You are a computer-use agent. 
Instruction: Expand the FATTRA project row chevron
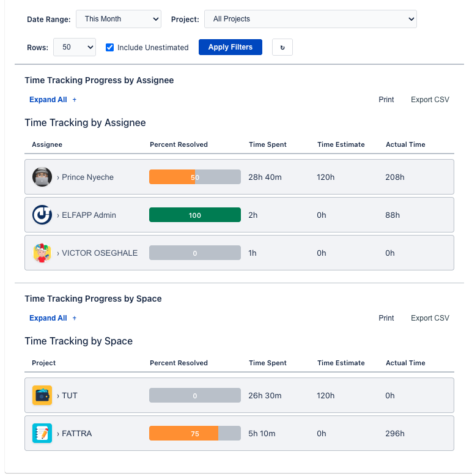(x=58, y=434)
